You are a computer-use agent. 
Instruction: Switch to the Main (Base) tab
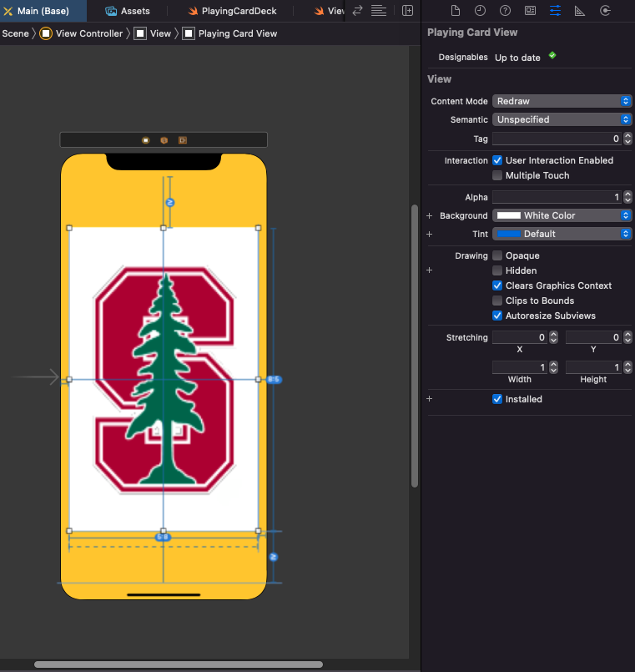click(x=43, y=11)
